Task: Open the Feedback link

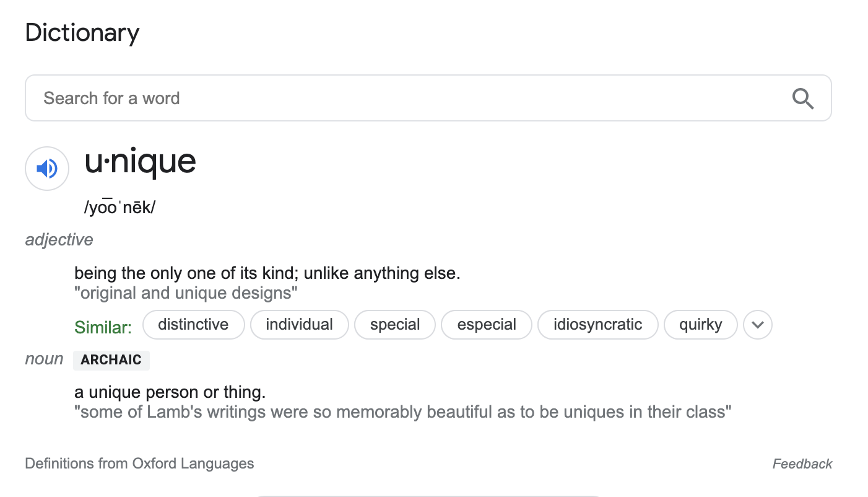Action: (802, 464)
